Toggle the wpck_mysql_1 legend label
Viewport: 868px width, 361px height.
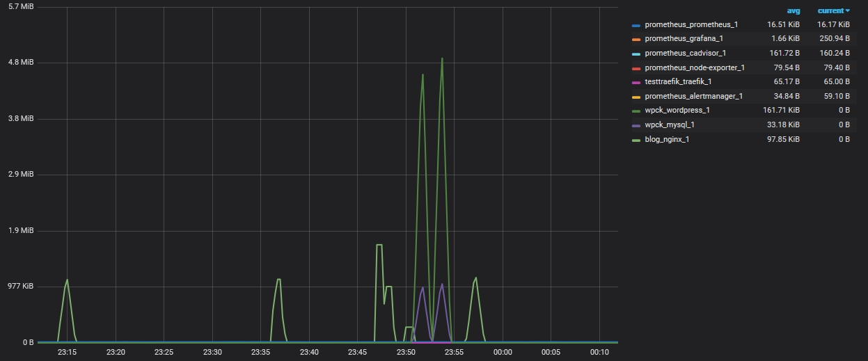pos(670,125)
